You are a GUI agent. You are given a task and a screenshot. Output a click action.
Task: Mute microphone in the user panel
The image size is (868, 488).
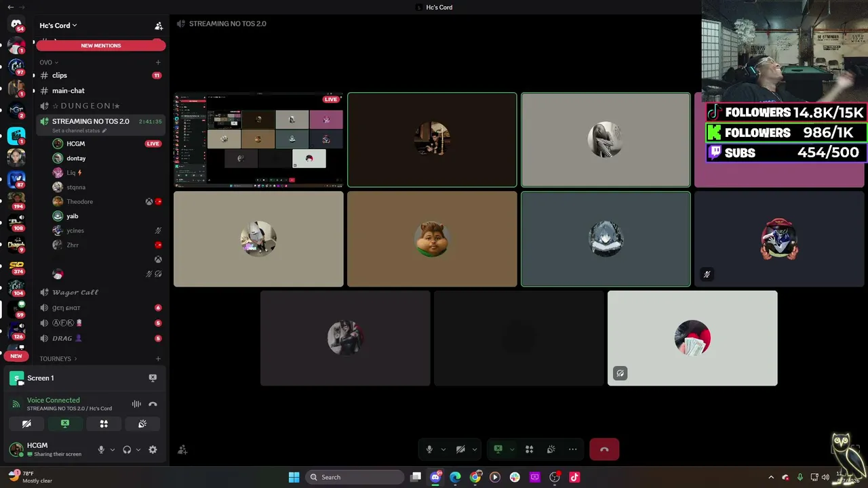(x=101, y=449)
